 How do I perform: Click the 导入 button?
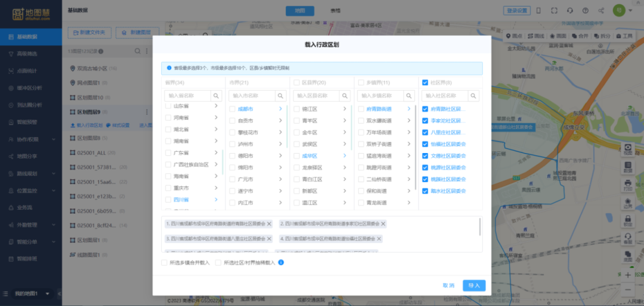click(x=473, y=286)
